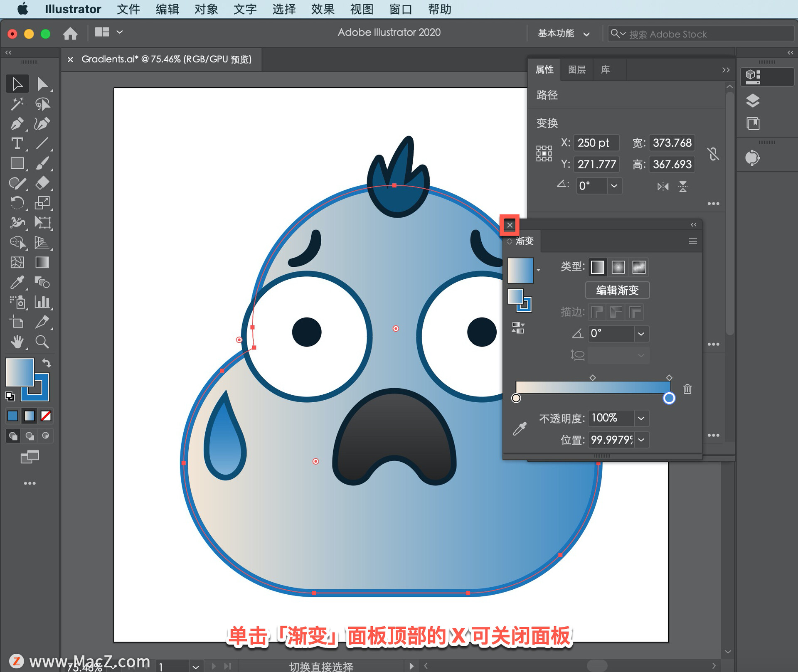Choose the linear gradient type

[x=597, y=267]
